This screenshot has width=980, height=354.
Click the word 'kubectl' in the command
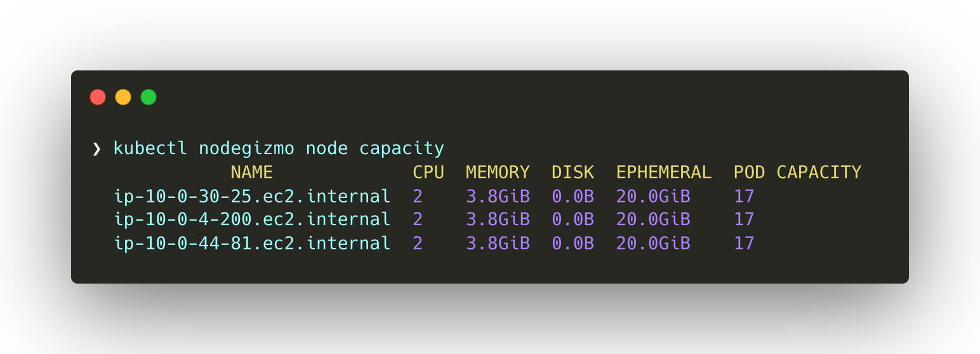150,148
